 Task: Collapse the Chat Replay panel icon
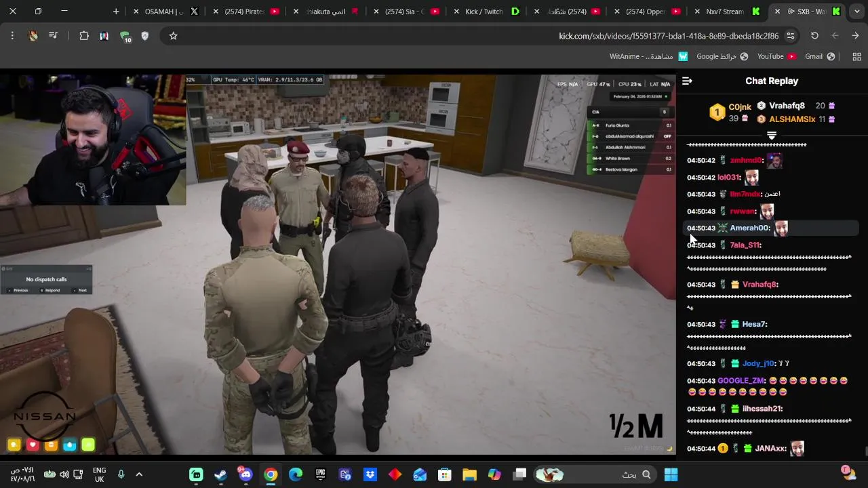(x=687, y=81)
